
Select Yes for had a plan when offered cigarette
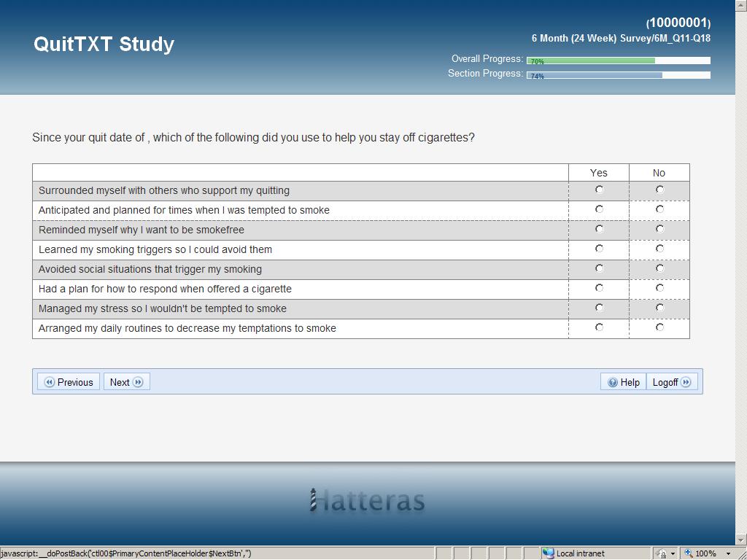pos(599,288)
